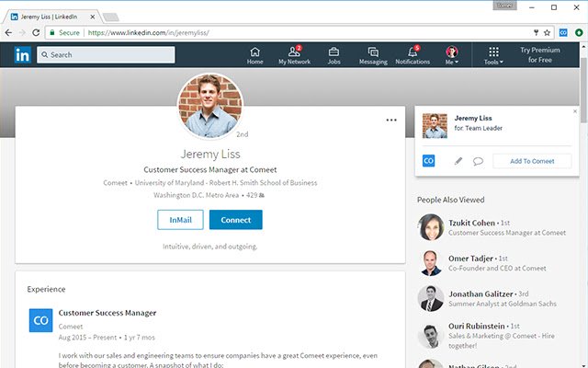This screenshot has height=368, width=588.
Task: Click the Add To Comeet button
Action: point(532,161)
